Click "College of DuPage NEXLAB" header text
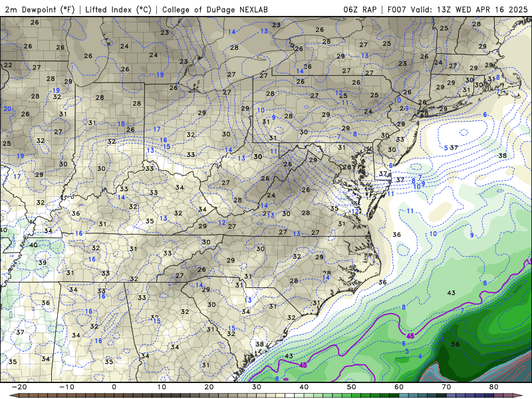Viewport: 532px width, 399px height. [x=215, y=9]
